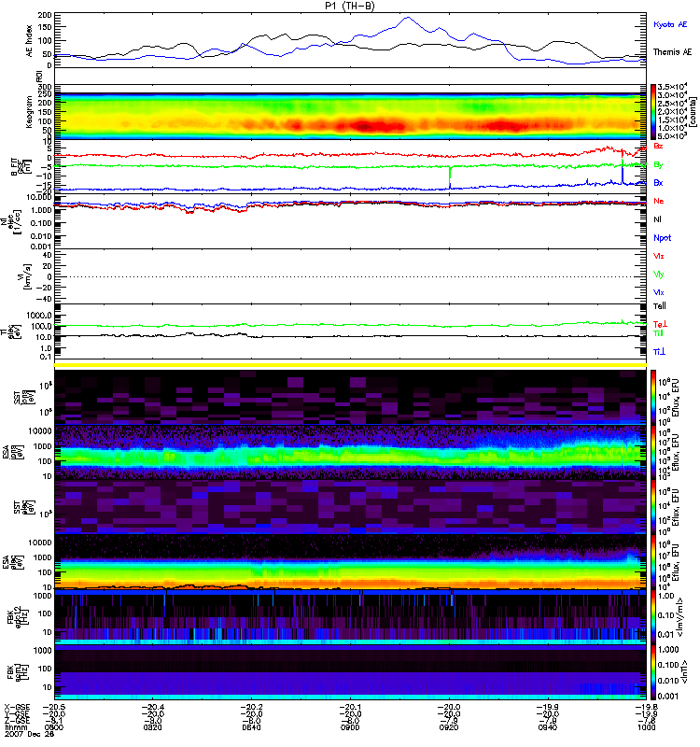This screenshot has width=700, height=747.
Task: Select the green "Viy" velocity legend label
Action: click(x=658, y=275)
